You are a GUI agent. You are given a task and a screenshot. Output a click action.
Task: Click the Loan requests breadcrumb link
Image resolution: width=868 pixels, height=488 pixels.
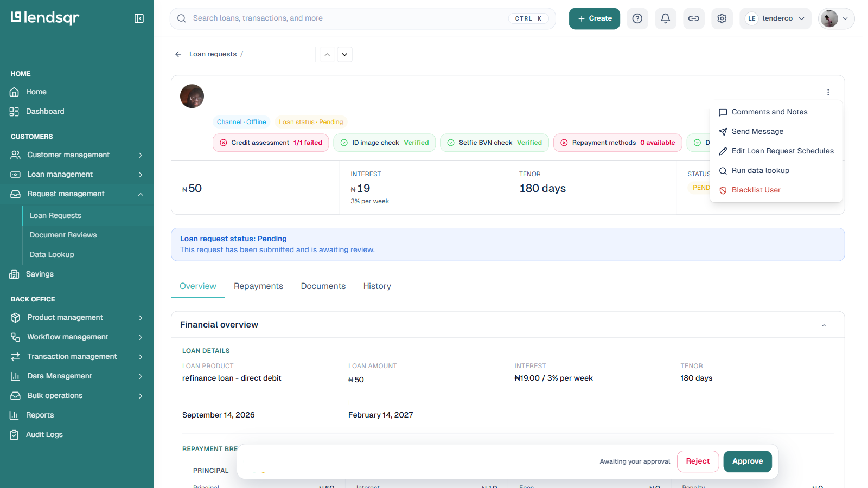[x=213, y=54]
